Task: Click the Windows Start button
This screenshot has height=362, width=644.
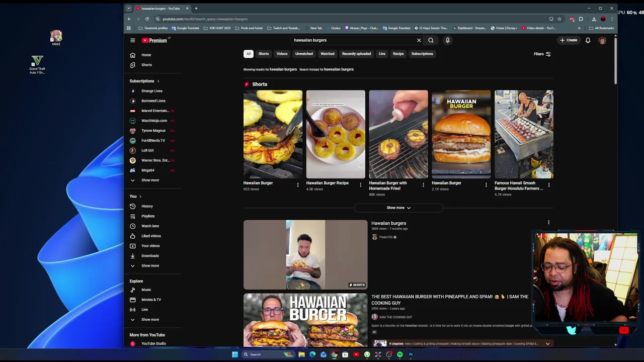Action: pyautogui.click(x=235, y=354)
